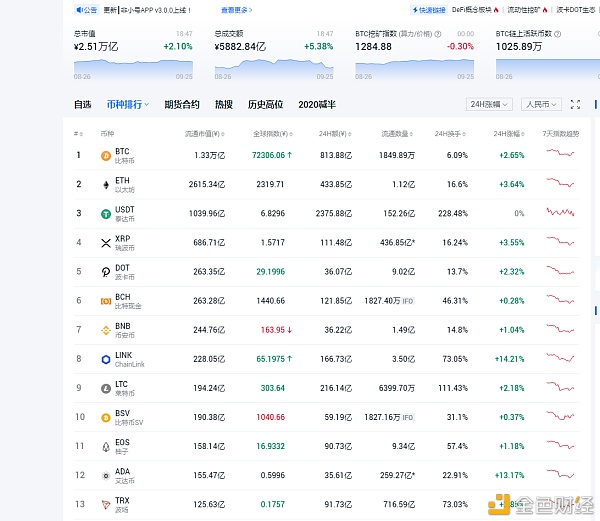Click the XRP Ripple coin icon
This screenshot has width=600, height=521.
click(106, 243)
